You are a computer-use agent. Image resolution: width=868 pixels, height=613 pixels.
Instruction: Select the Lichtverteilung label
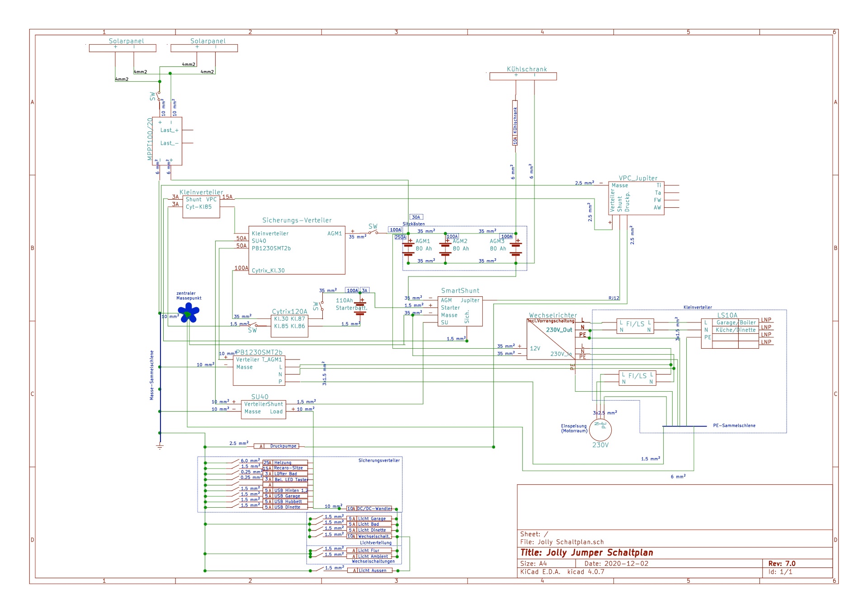(x=376, y=543)
